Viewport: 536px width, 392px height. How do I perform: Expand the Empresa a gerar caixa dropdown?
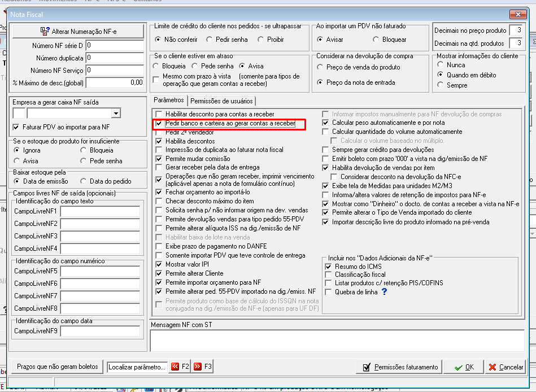[x=116, y=113]
